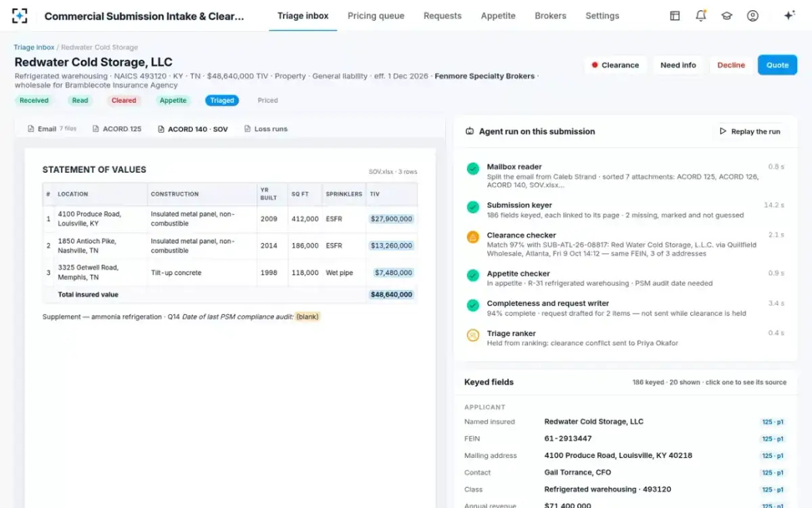The height and width of the screenshot is (508, 812).
Task: Click the Triage ranker step title
Action: pos(511,333)
